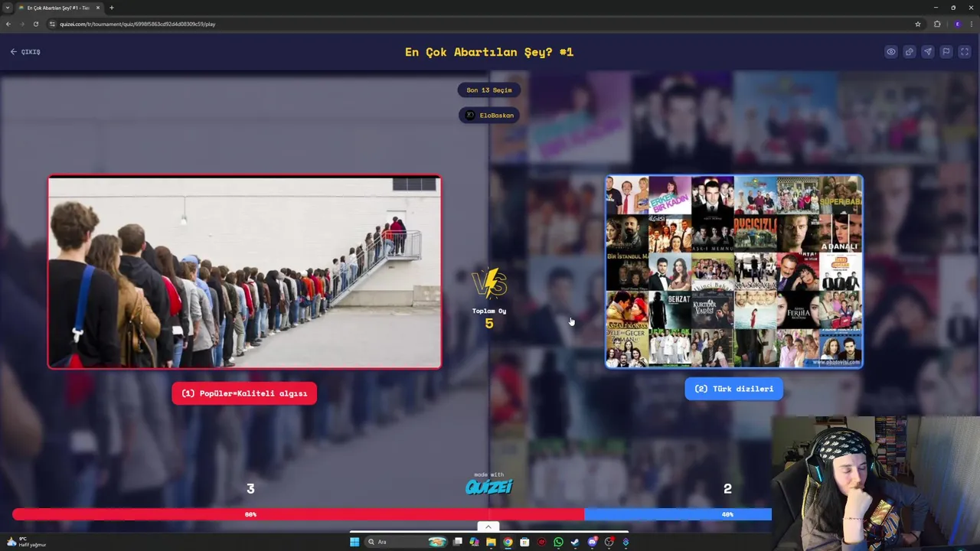Open a new browser tab
This screenshot has height=551, width=980.
[x=112, y=8]
